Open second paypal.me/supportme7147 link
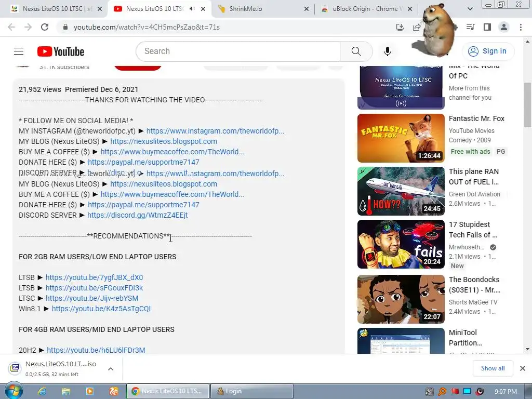 pyautogui.click(x=143, y=205)
